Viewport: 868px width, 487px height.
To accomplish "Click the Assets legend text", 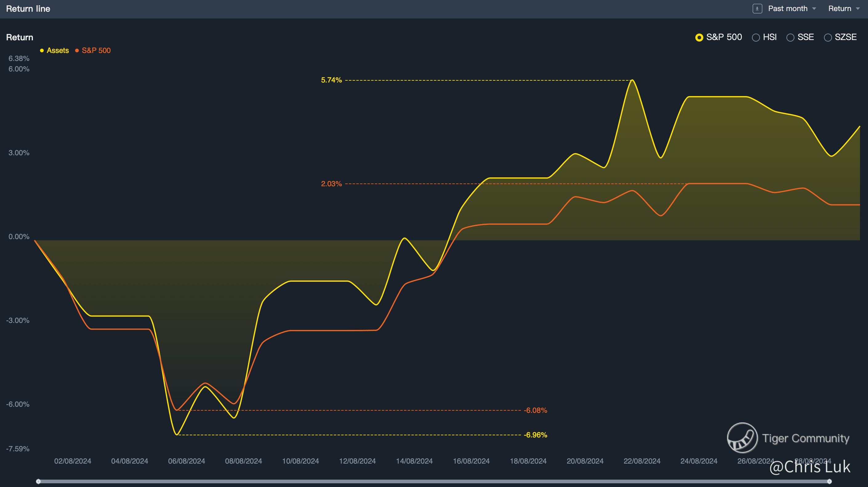I will pyautogui.click(x=58, y=50).
